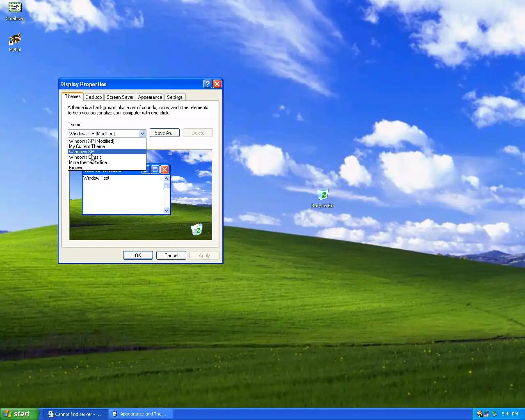Click the preview window's maximize icon
Image resolution: width=525 pixels, height=420 pixels.
pyautogui.click(x=155, y=170)
